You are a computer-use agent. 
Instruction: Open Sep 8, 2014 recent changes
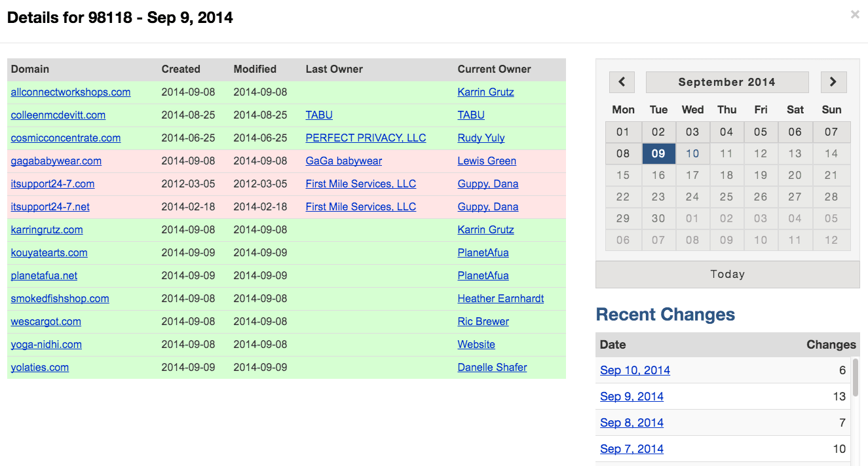[632, 423]
